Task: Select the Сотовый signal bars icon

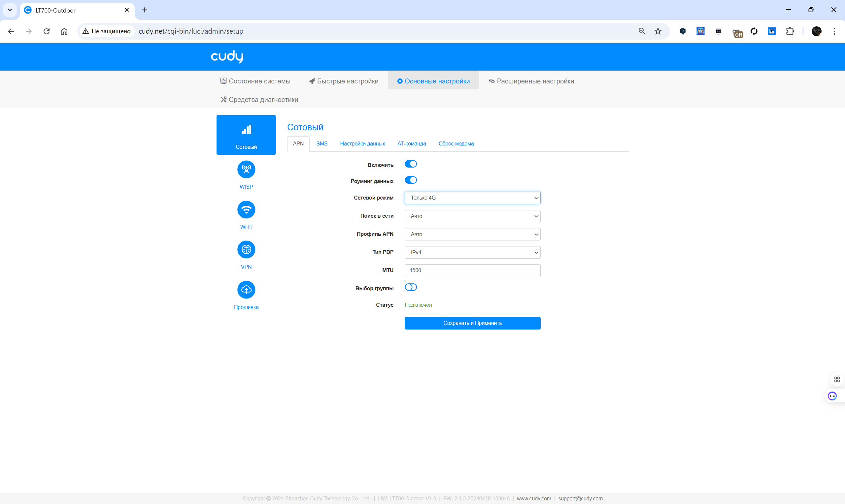Action: [x=246, y=130]
